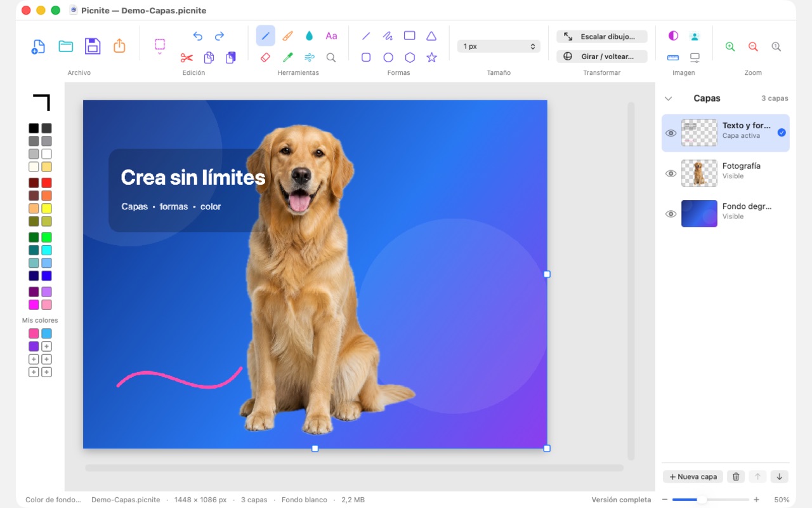Redo the last undone action

[x=219, y=36]
